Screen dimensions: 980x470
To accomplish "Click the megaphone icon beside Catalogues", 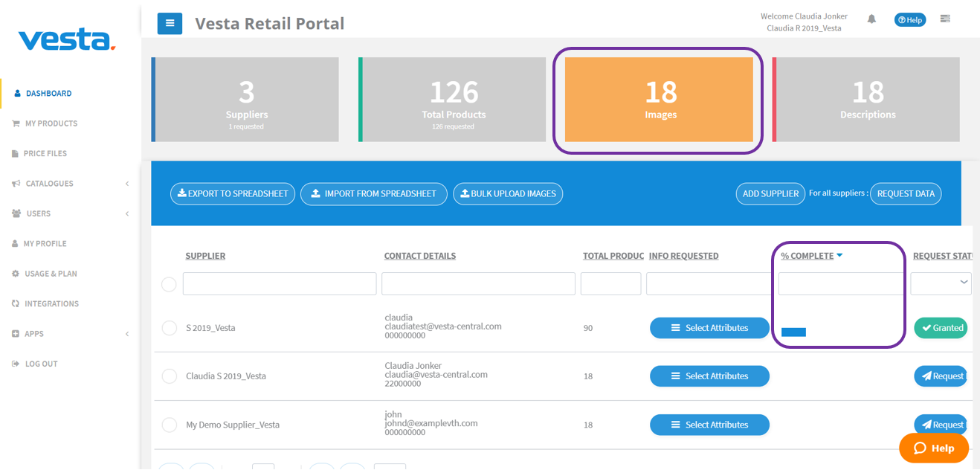I will [x=16, y=184].
